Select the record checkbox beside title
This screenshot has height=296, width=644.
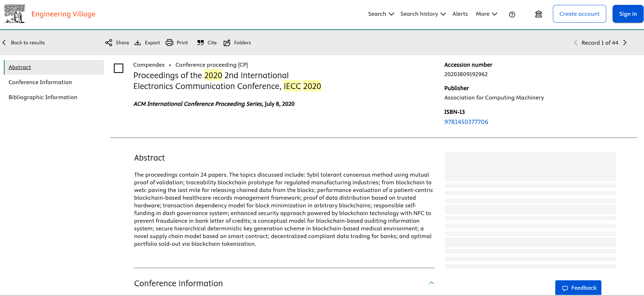(x=119, y=68)
